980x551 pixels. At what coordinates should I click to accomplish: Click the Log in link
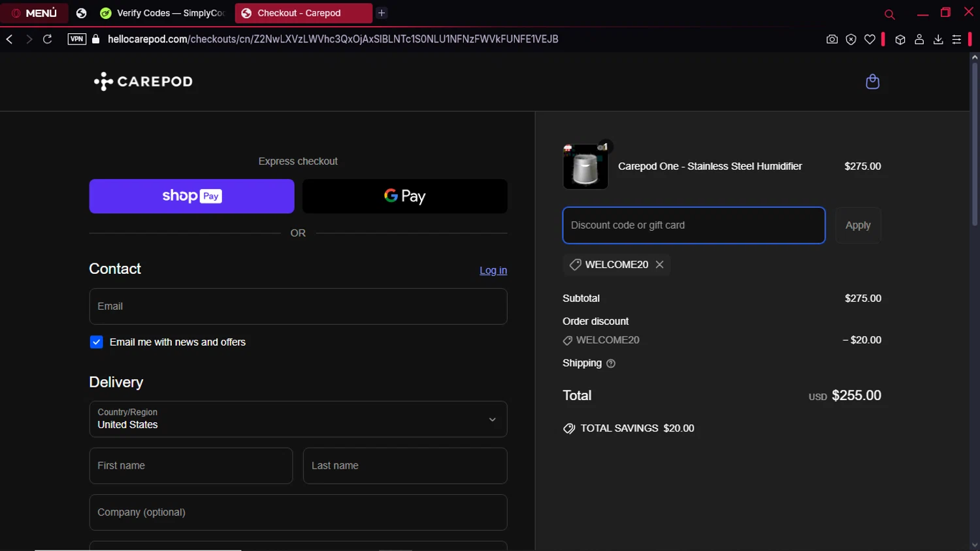point(493,271)
